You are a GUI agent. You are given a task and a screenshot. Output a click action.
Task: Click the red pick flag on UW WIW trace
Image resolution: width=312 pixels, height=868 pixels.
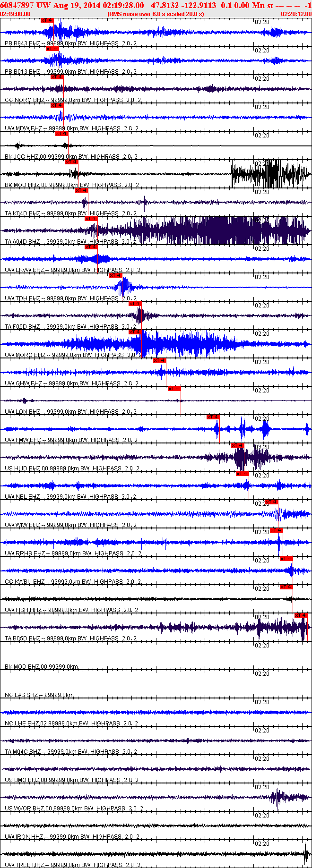coord(272,502)
